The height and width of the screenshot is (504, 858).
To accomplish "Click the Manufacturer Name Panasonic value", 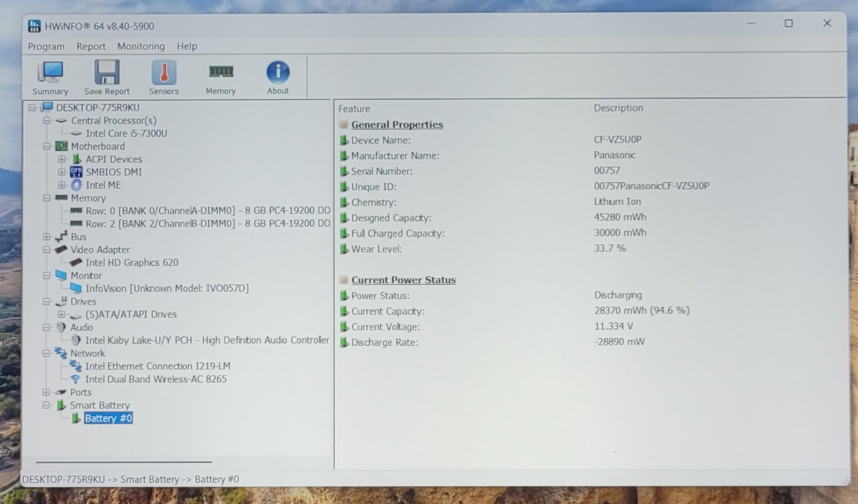I will point(615,155).
